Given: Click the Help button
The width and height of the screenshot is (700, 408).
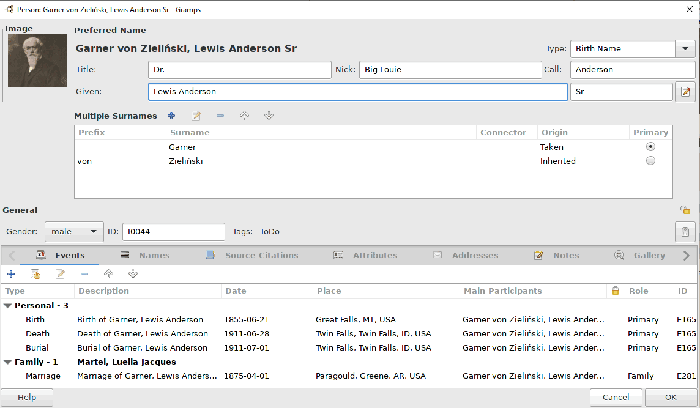Looking at the screenshot, I should point(27,397).
